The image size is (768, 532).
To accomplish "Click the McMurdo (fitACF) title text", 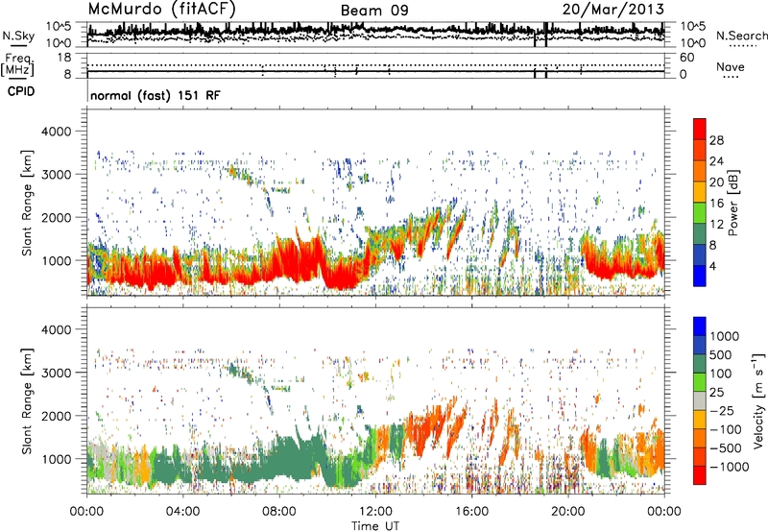I will tap(161, 10).
